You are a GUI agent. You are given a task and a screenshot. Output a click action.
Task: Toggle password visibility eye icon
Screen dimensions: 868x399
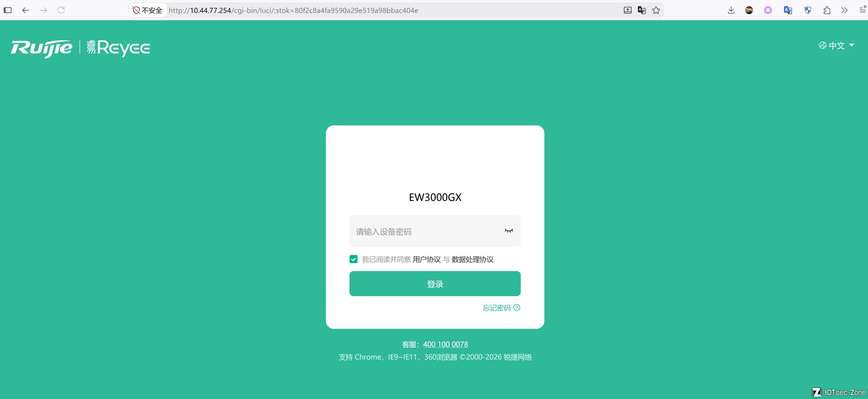tap(509, 231)
